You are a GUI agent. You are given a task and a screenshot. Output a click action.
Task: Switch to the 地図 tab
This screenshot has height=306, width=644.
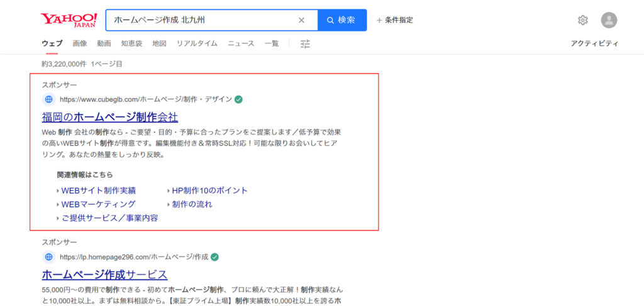(159, 43)
